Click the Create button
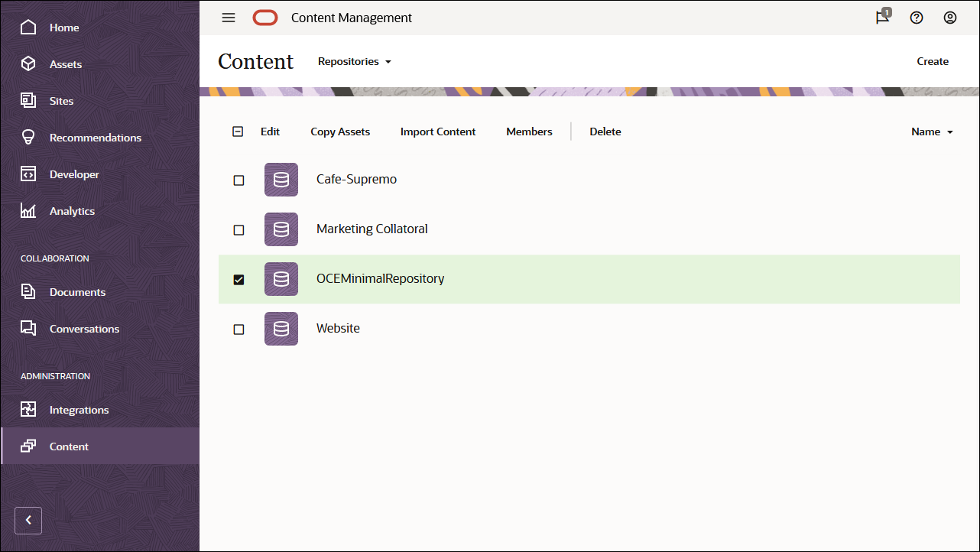Viewport: 980px width, 552px height. 933,61
